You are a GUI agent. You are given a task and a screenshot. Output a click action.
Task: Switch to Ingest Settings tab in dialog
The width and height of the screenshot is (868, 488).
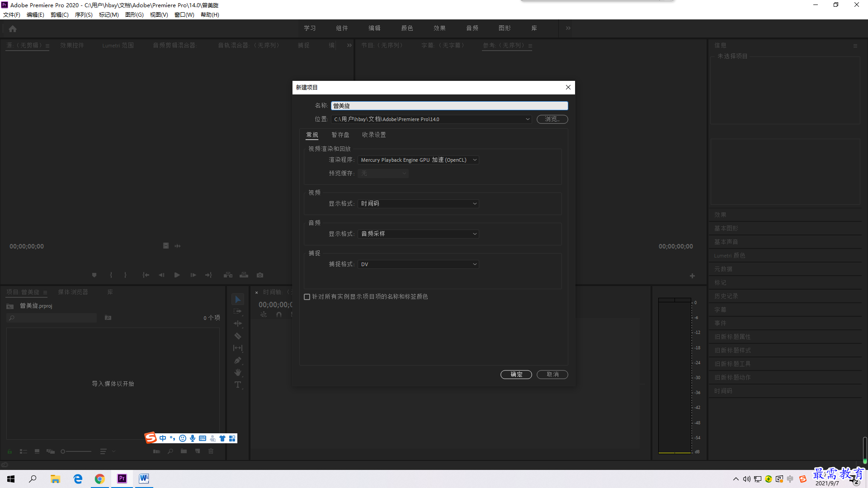point(374,135)
